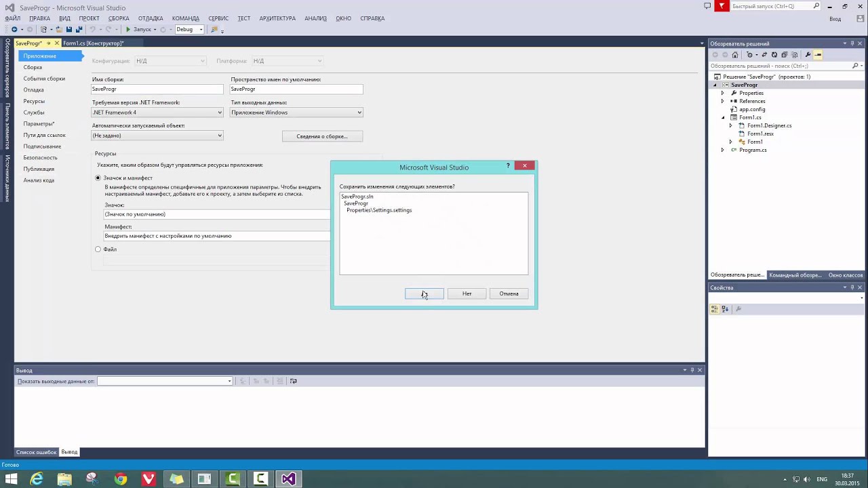The image size is (868, 488).
Task: Click the help question mark in dialog
Action: (508, 165)
